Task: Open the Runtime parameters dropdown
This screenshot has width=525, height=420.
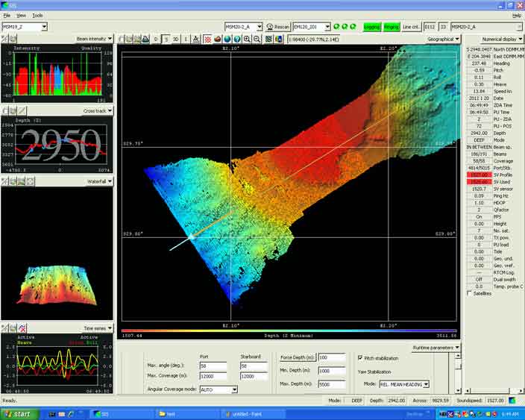Action: click(x=436, y=348)
